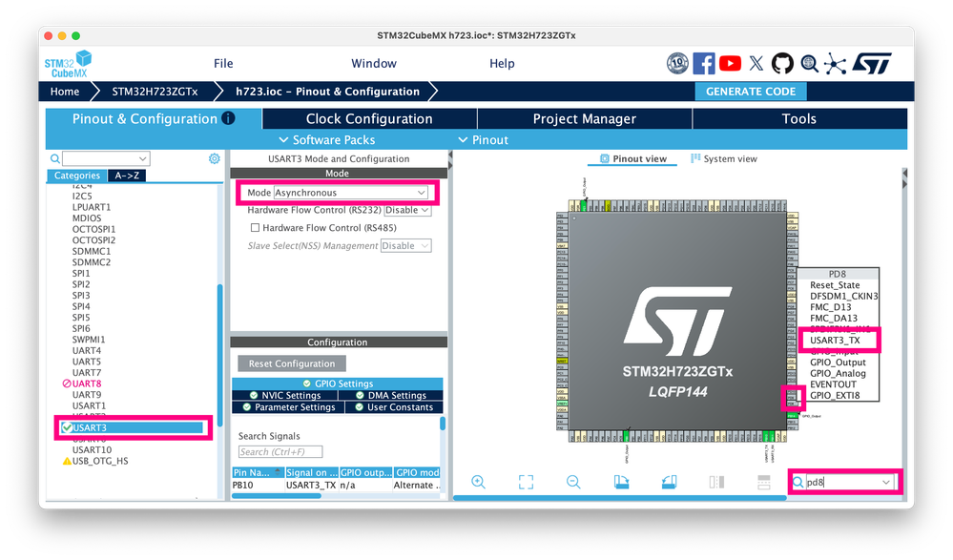Rotate chip view counterclockwise
The image size is (953, 560).
click(x=669, y=482)
